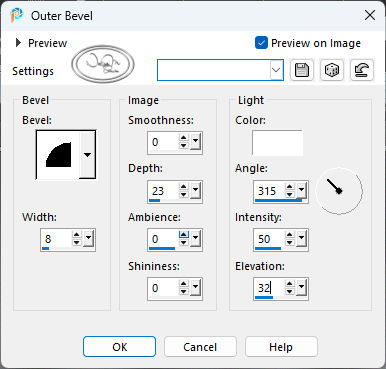Decrease Elevation value with down arrow

click(289, 292)
